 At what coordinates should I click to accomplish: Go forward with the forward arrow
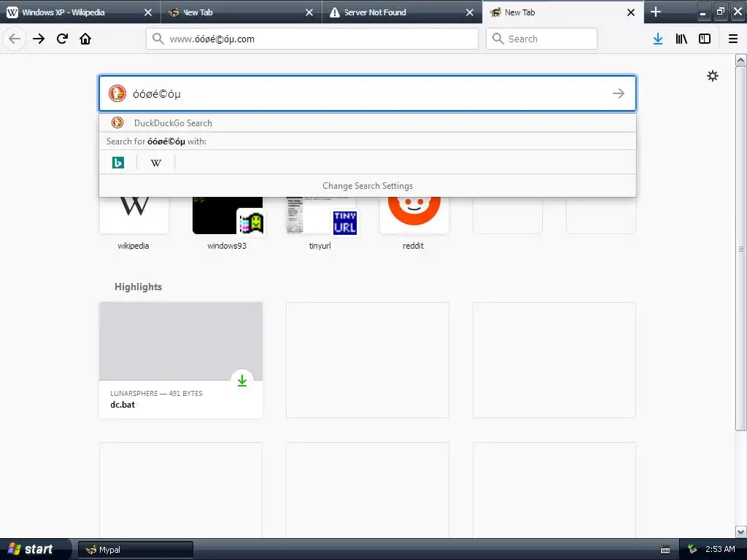(x=39, y=39)
